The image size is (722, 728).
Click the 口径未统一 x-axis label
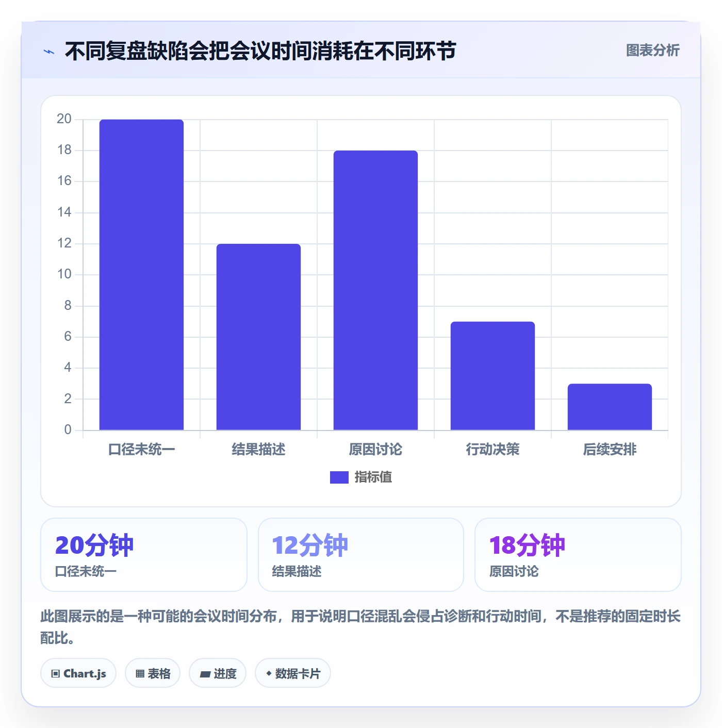(141, 450)
